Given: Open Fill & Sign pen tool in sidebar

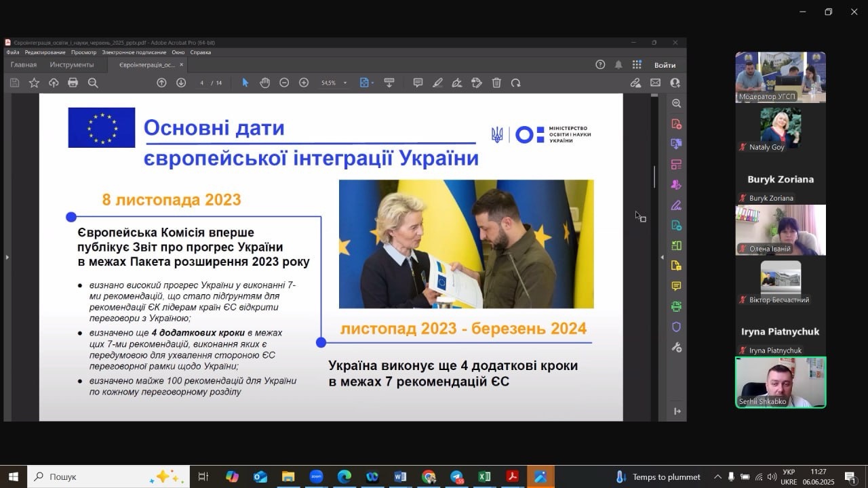Looking at the screenshot, I should pos(676,205).
